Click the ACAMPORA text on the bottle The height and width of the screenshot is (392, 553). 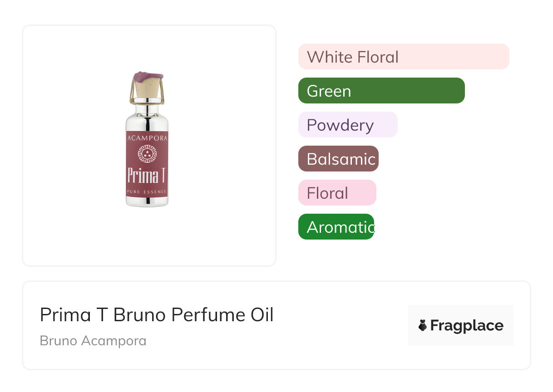tap(147, 137)
